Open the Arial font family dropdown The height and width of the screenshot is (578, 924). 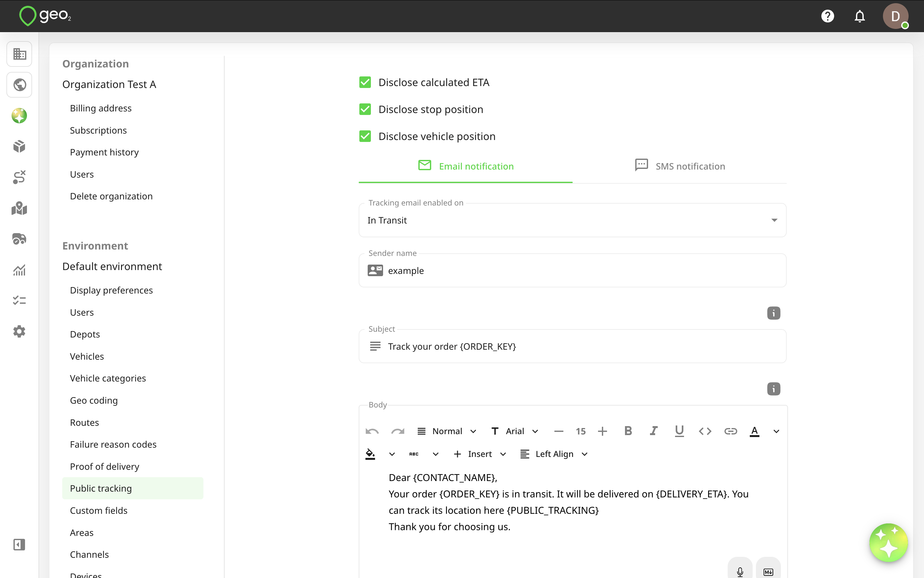515,431
